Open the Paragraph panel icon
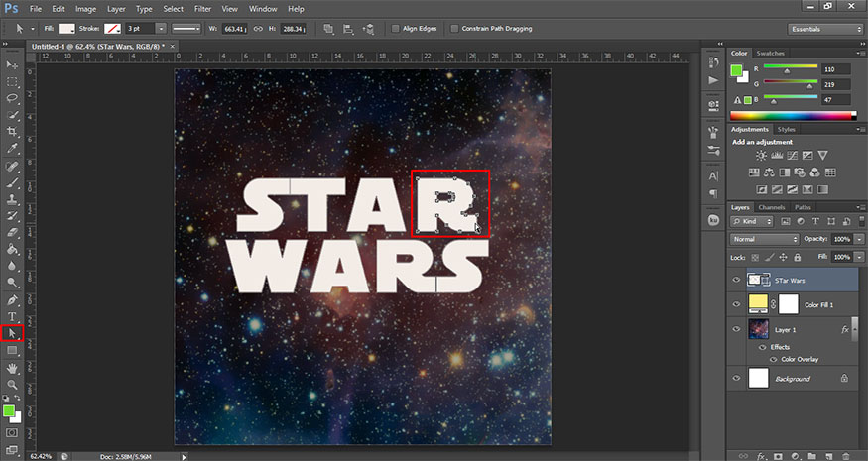The image size is (868, 461). [713, 193]
